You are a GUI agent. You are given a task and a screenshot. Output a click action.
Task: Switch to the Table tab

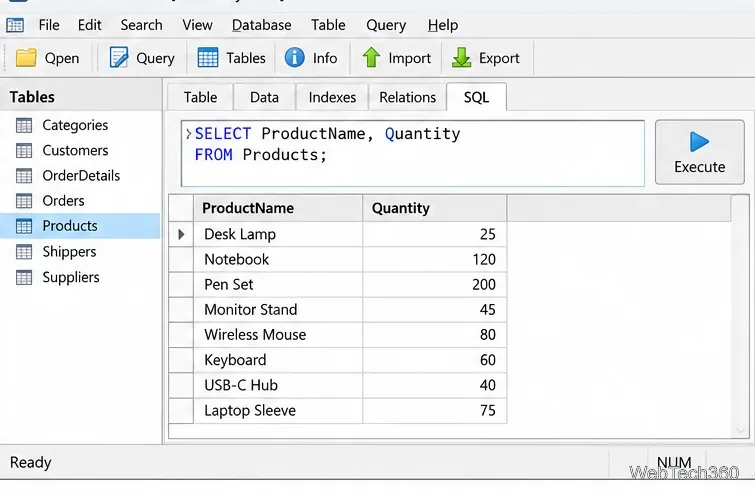point(200,97)
